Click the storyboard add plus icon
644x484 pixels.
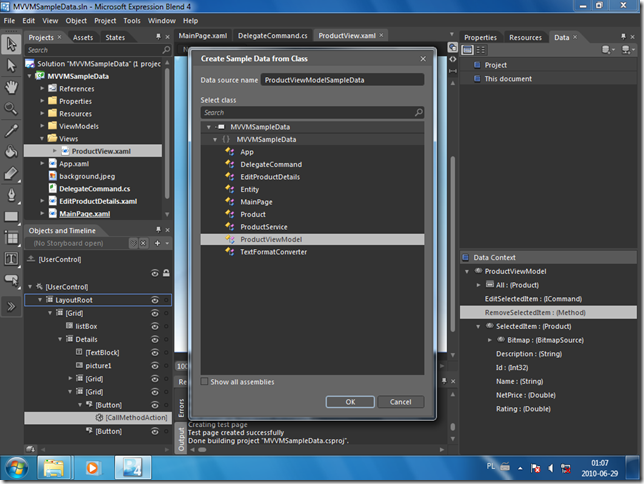click(x=157, y=243)
